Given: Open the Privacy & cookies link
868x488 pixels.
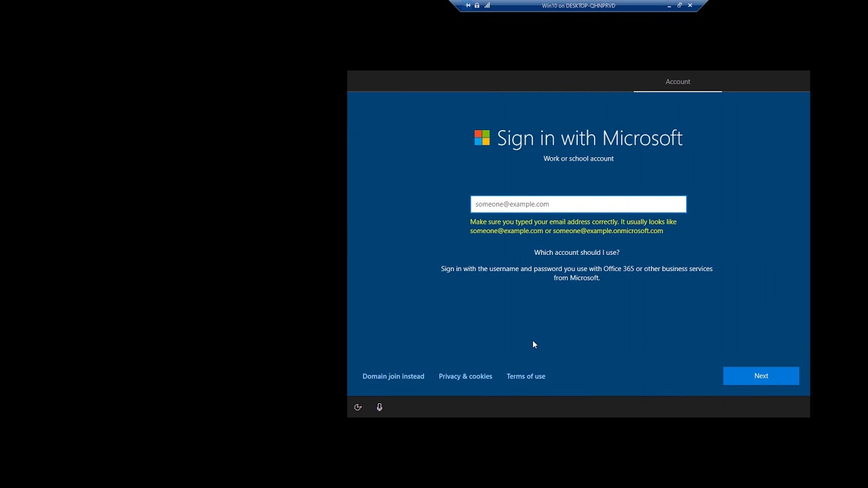Looking at the screenshot, I should (465, 376).
